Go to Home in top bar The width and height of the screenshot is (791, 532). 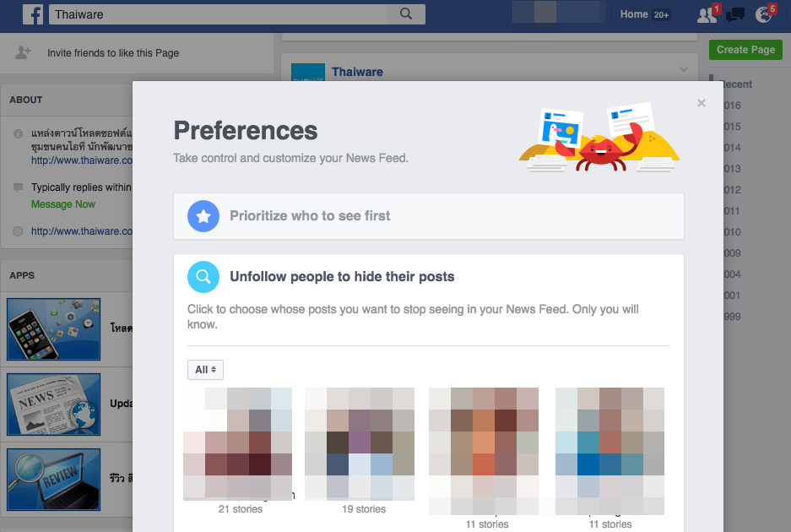634,14
